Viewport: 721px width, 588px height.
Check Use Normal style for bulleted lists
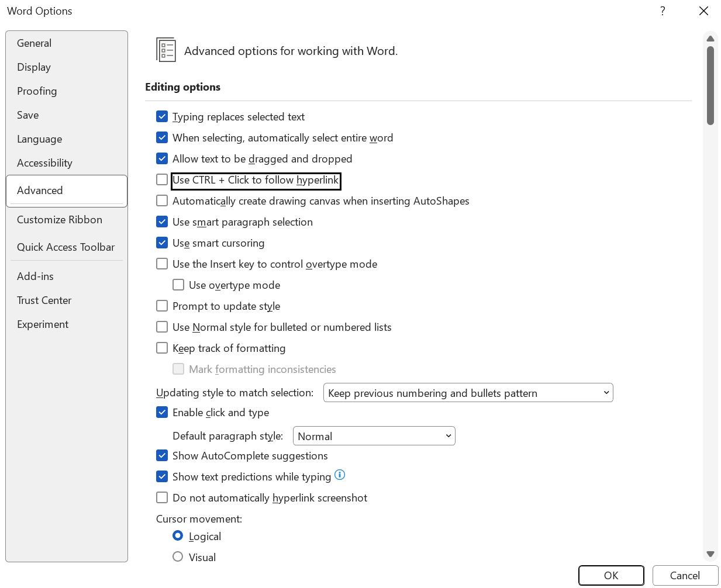162,327
